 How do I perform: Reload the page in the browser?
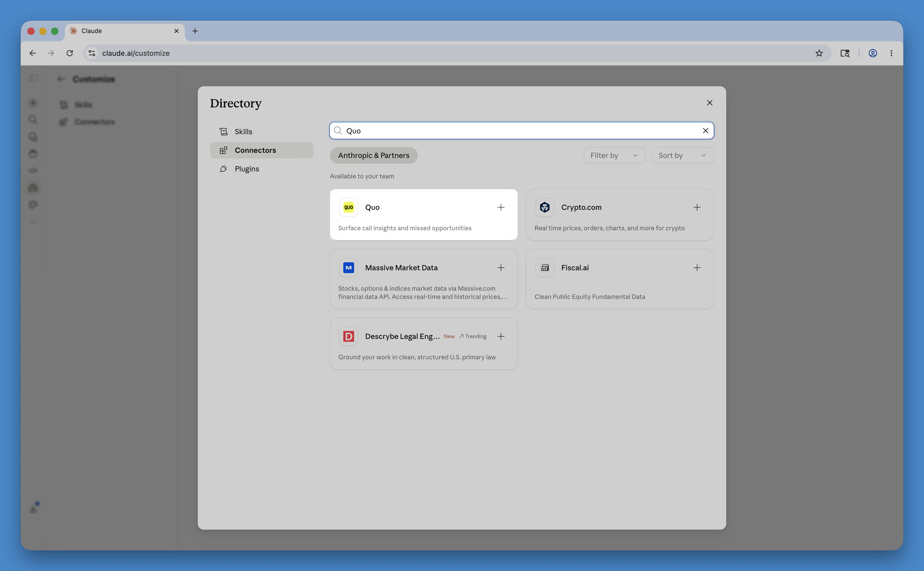[70, 53]
